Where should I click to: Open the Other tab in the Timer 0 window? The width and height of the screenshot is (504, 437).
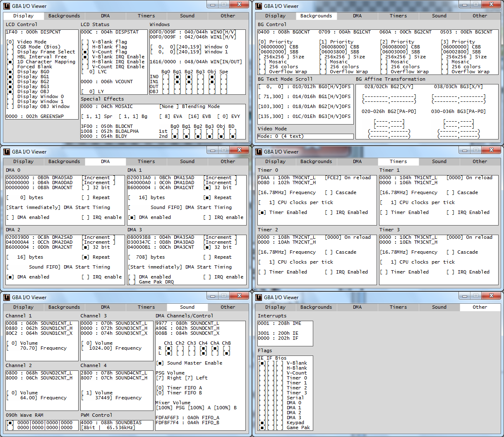(x=480, y=161)
